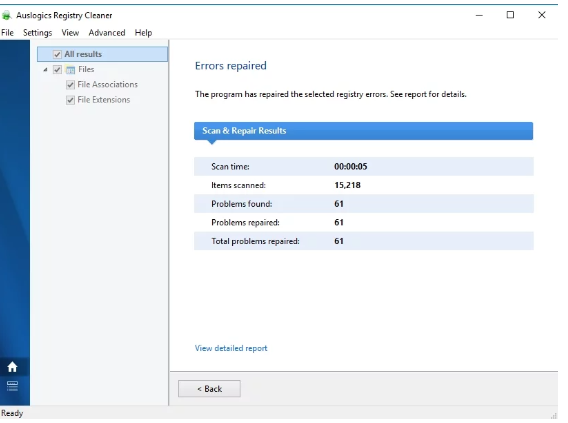This screenshot has width=568, height=423.
Task: Open the list view sidebar icon
Action: pos(12,386)
